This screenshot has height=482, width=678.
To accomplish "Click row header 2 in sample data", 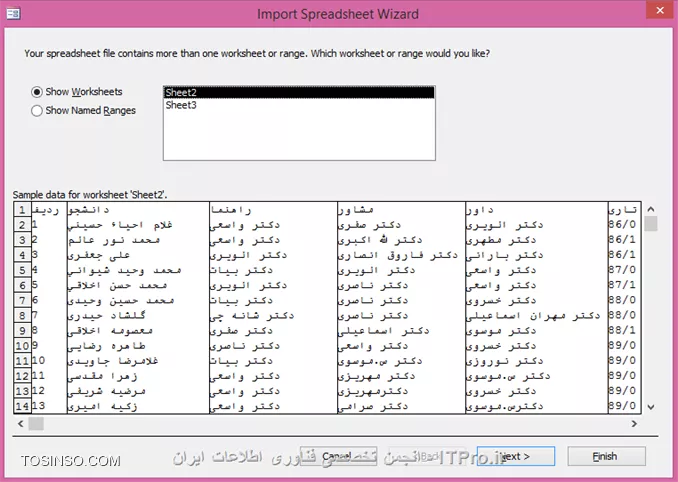I will point(22,225).
